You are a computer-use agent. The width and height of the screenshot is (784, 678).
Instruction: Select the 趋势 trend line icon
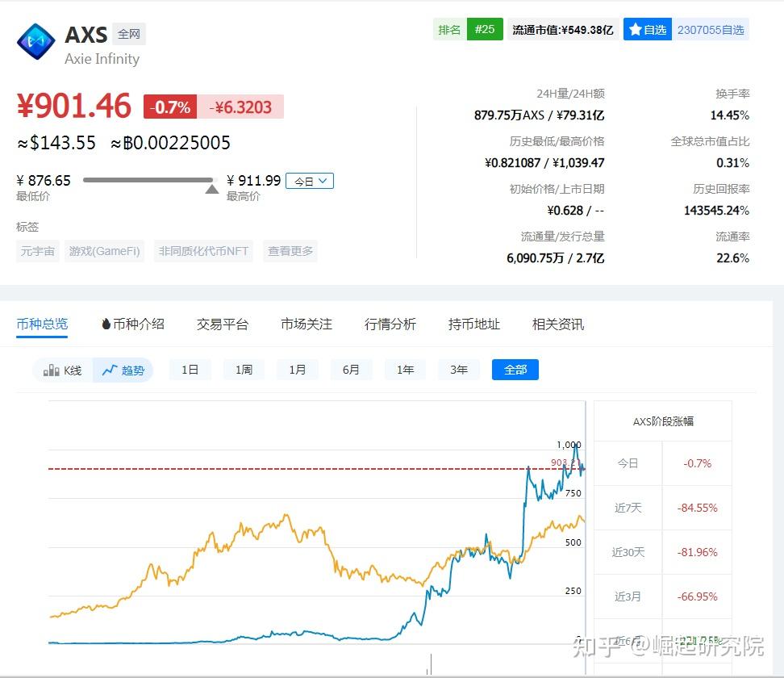(x=108, y=370)
